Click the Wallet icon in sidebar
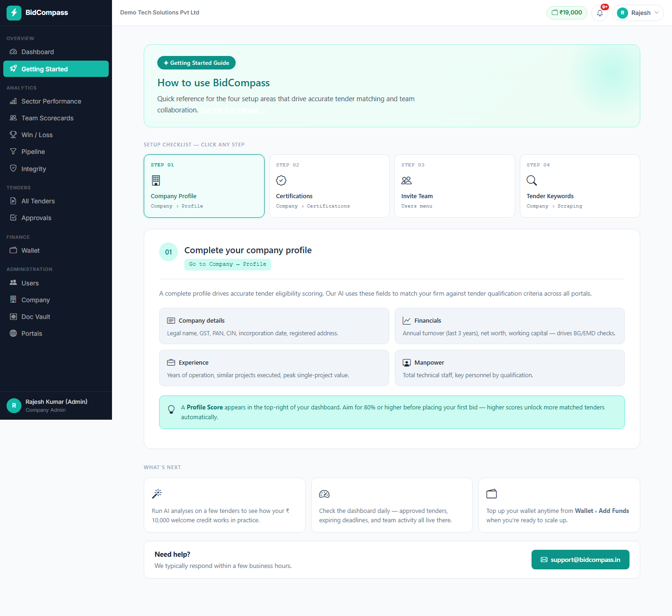The image size is (672, 616). pos(13,250)
